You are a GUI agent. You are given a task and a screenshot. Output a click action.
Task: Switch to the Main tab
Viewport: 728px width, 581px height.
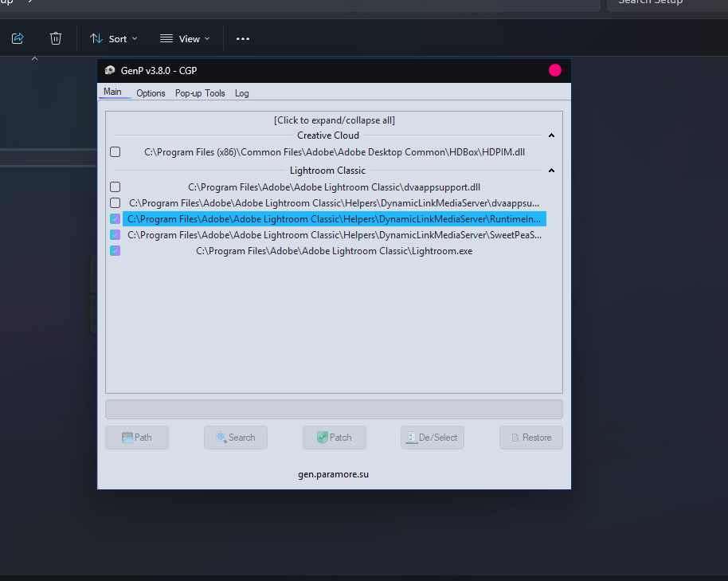tap(112, 92)
